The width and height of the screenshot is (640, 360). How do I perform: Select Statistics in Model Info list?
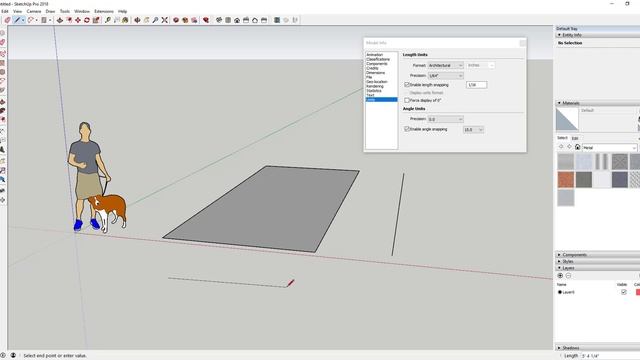[x=374, y=91]
